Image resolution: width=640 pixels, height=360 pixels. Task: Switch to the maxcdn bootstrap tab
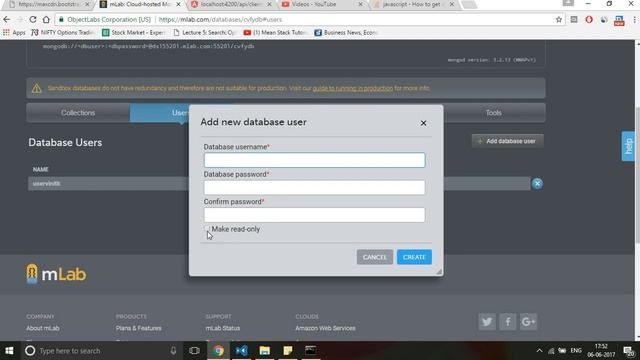(49, 4)
